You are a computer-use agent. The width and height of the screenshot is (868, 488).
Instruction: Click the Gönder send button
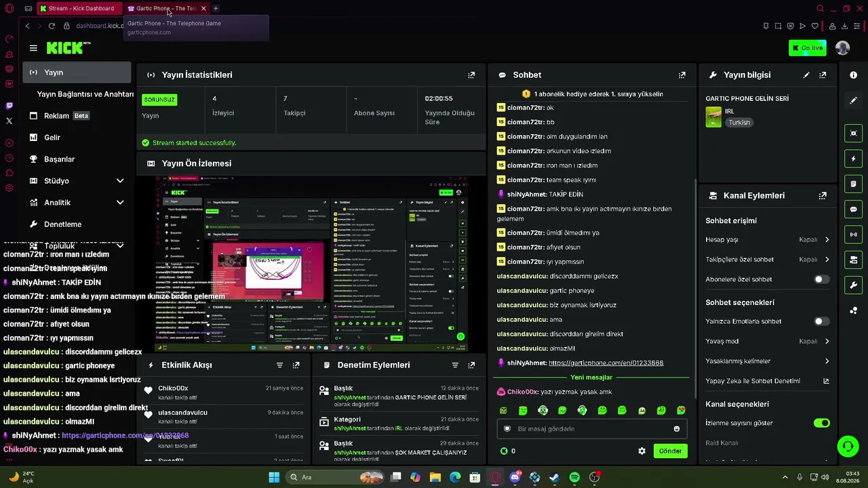[670, 451]
